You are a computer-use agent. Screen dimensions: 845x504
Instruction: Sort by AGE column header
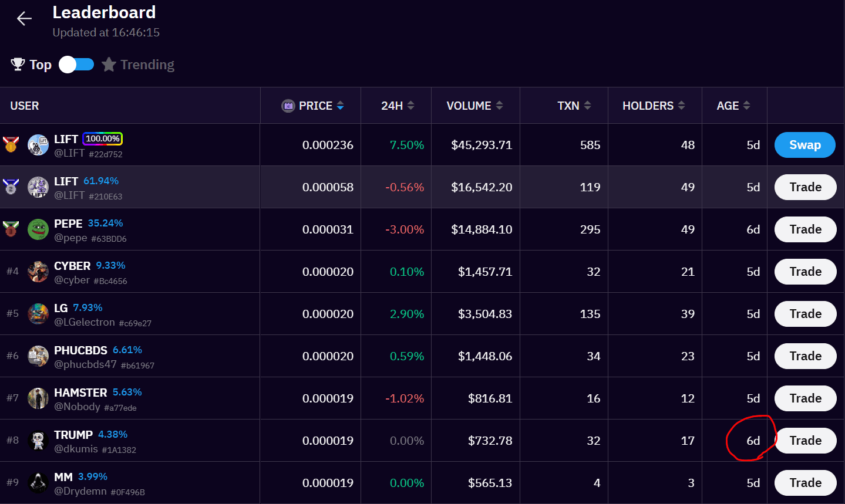pyautogui.click(x=733, y=106)
